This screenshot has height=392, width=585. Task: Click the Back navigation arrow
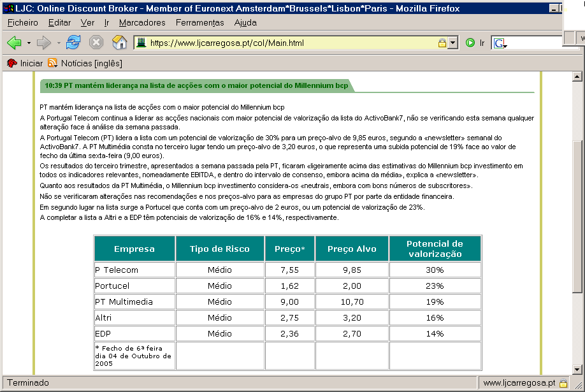coord(14,43)
